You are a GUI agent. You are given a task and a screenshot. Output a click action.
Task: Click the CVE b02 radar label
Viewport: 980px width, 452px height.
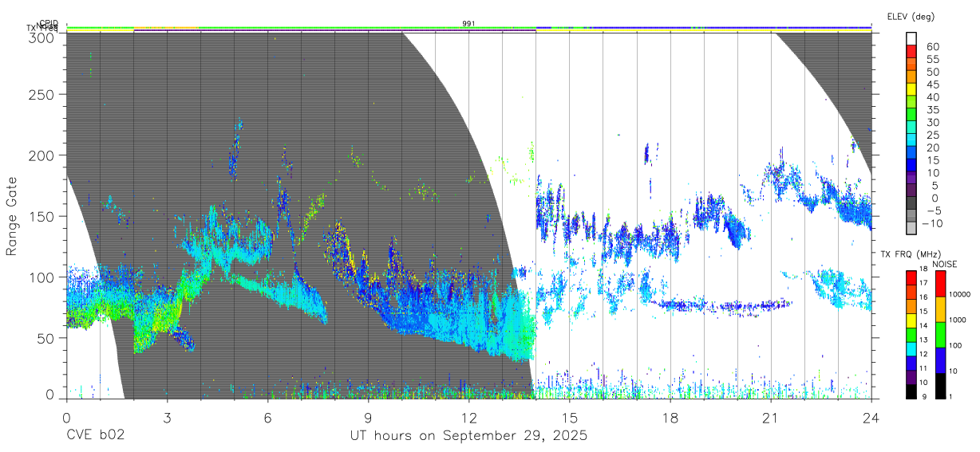coord(95,436)
